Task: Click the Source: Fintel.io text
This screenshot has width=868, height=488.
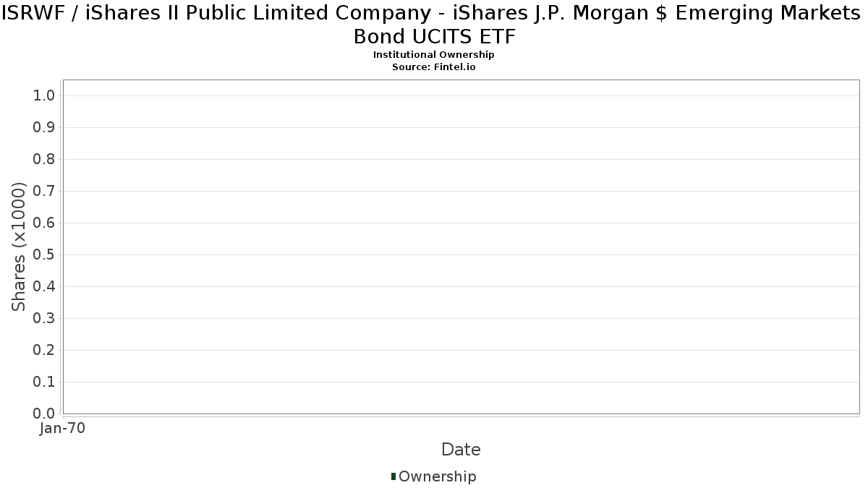Action: pyautogui.click(x=433, y=67)
